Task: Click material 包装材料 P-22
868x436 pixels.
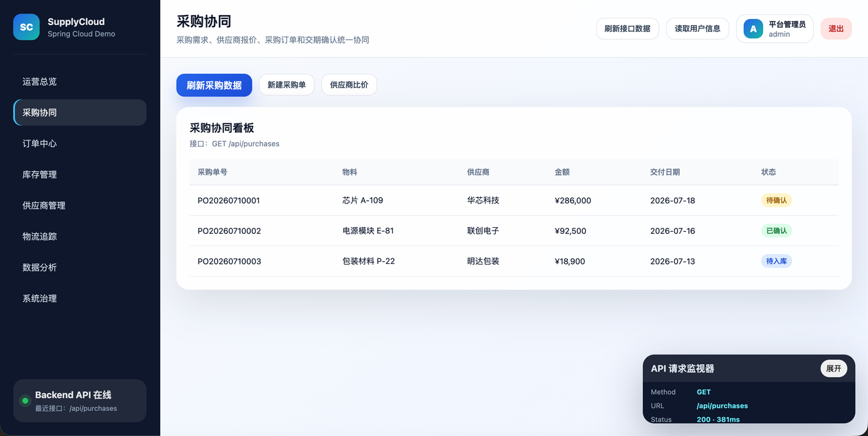Action: tap(369, 262)
